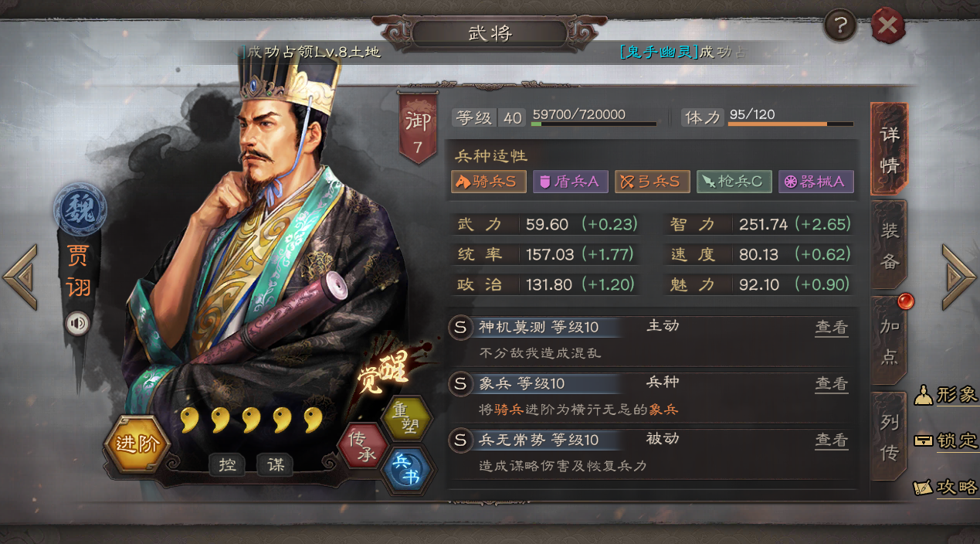Image resolution: width=980 pixels, height=544 pixels.
Task: Open the 攻略 strategy guide scroll
Action: [x=946, y=487]
